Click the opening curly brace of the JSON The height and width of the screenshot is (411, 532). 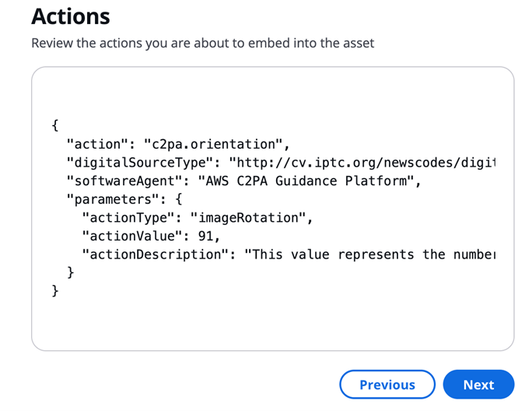click(x=54, y=125)
